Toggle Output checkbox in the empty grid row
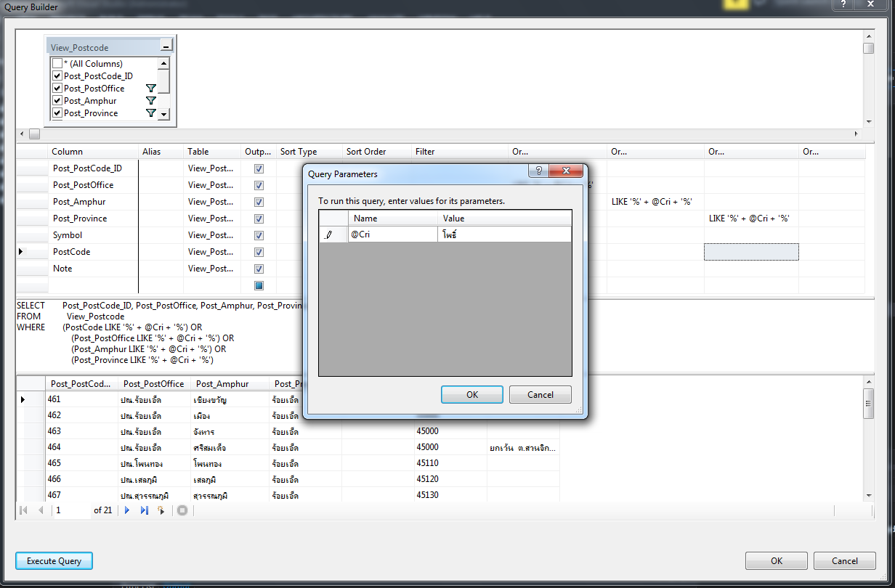The width and height of the screenshot is (895, 588). click(x=259, y=285)
